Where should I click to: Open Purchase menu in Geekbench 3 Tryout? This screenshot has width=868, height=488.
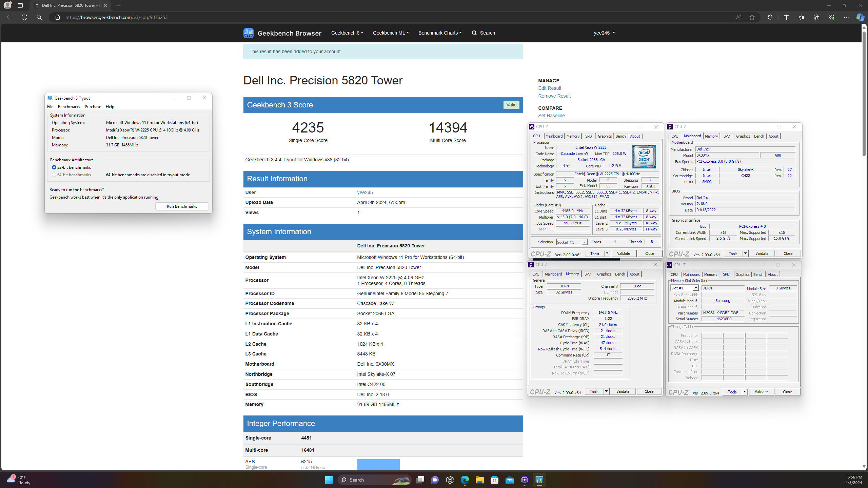point(93,107)
